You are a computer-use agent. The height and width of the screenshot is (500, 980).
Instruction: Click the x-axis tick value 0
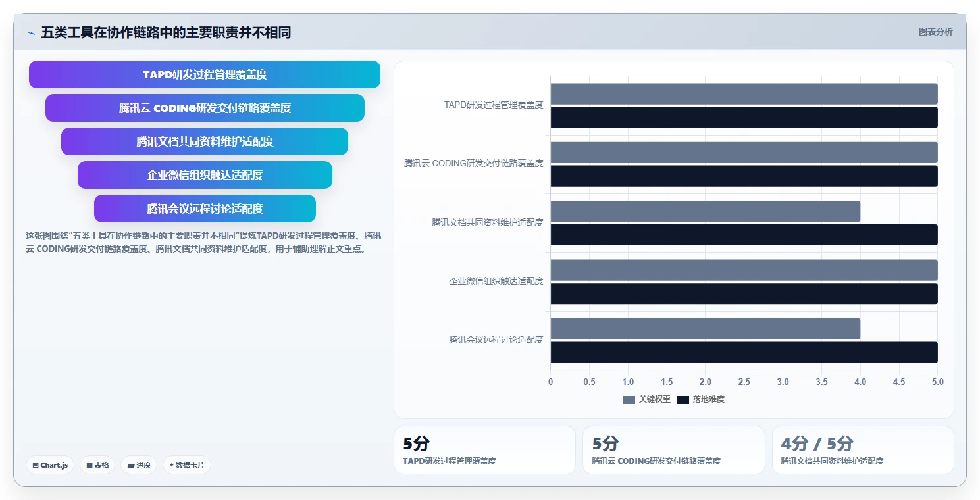coord(551,382)
